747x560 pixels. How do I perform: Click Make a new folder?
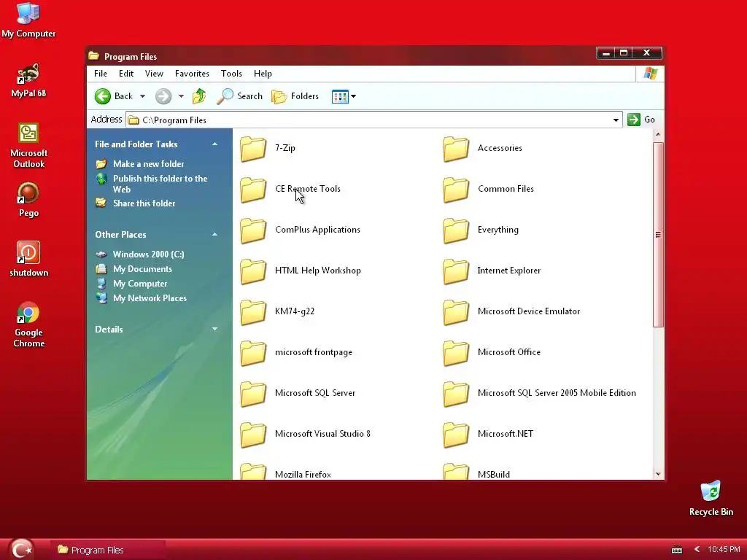coord(148,164)
